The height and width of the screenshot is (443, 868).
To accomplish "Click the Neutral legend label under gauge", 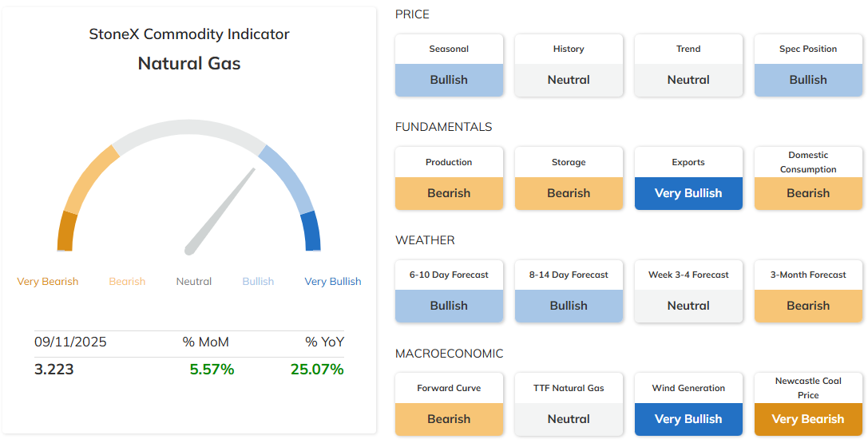I will tap(194, 282).
